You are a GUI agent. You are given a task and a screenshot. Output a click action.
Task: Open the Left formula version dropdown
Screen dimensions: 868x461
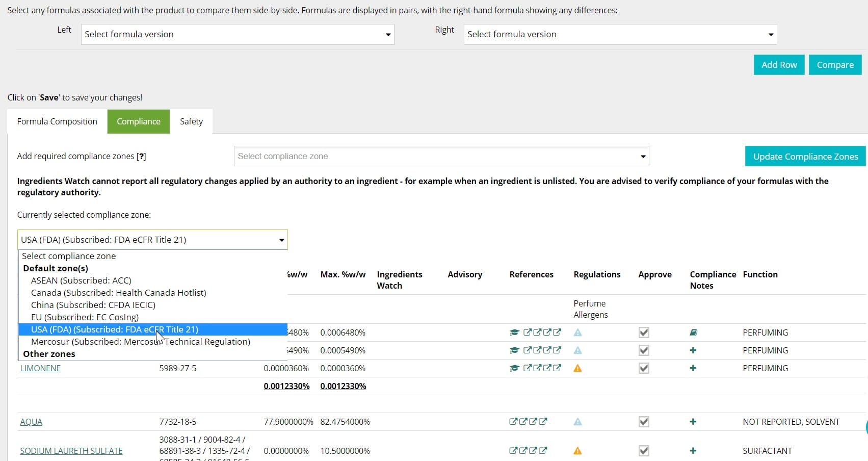tap(238, 34)
